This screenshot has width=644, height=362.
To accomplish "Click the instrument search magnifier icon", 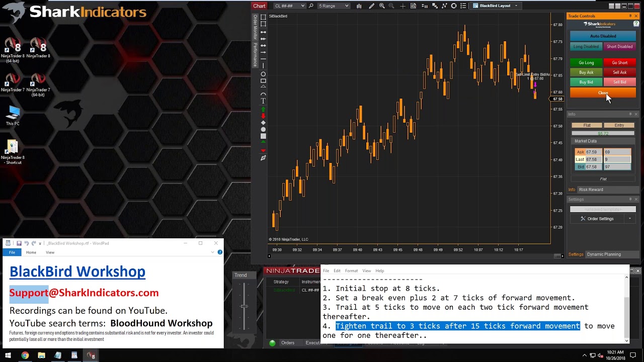I will 311,6.
